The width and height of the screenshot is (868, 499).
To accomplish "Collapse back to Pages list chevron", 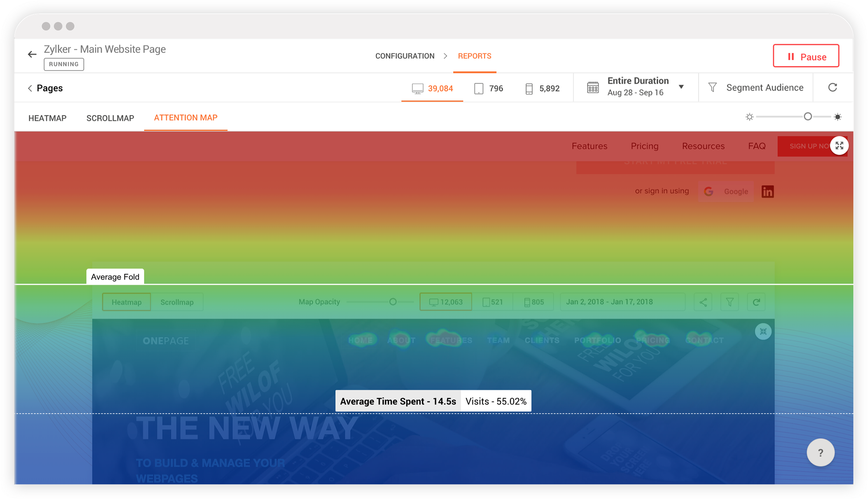I will 30,88.
